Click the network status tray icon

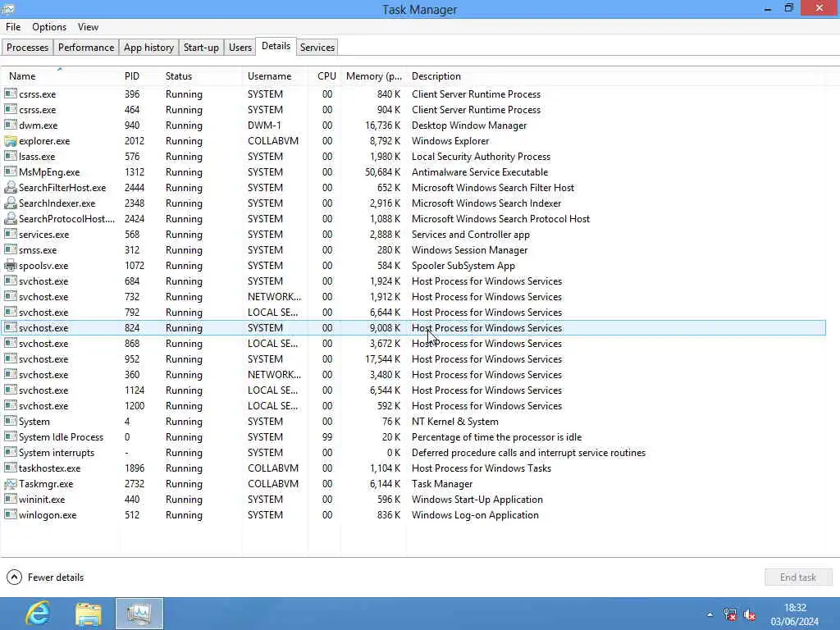point(729,614)
